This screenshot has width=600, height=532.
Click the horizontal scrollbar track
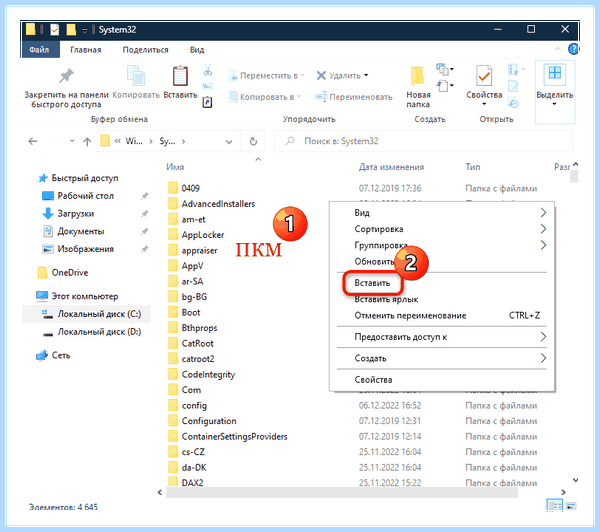coord(342,492)
